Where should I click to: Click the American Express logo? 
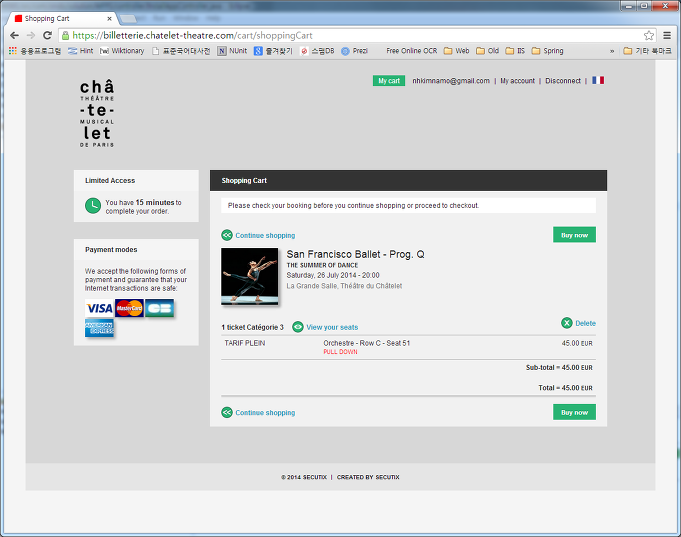[99, 328]
